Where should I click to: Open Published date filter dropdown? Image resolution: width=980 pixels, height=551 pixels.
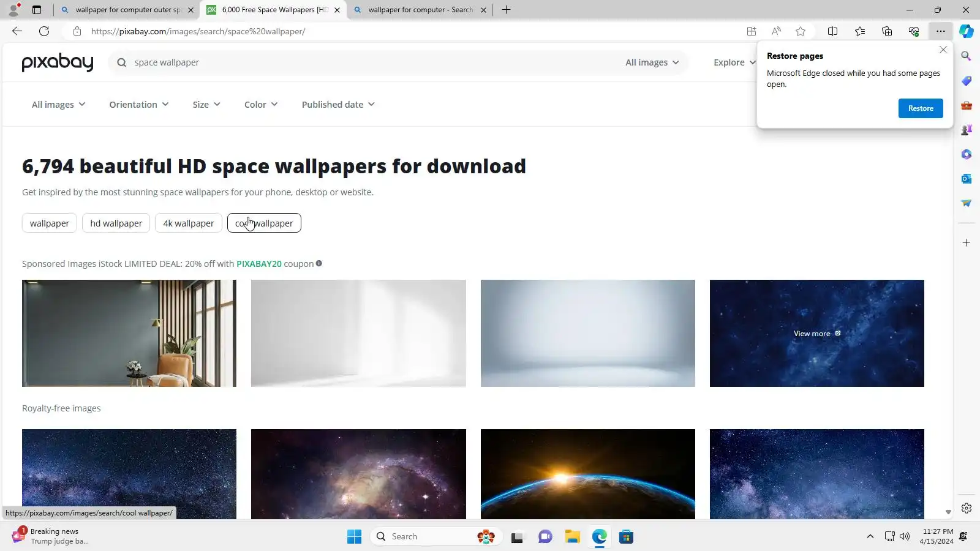coord(338,105)
